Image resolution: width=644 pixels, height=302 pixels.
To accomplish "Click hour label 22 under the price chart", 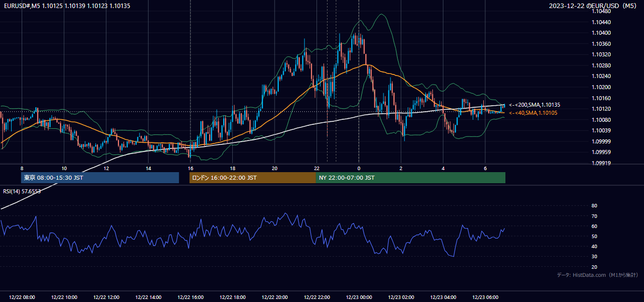I will tap(316, 168).
